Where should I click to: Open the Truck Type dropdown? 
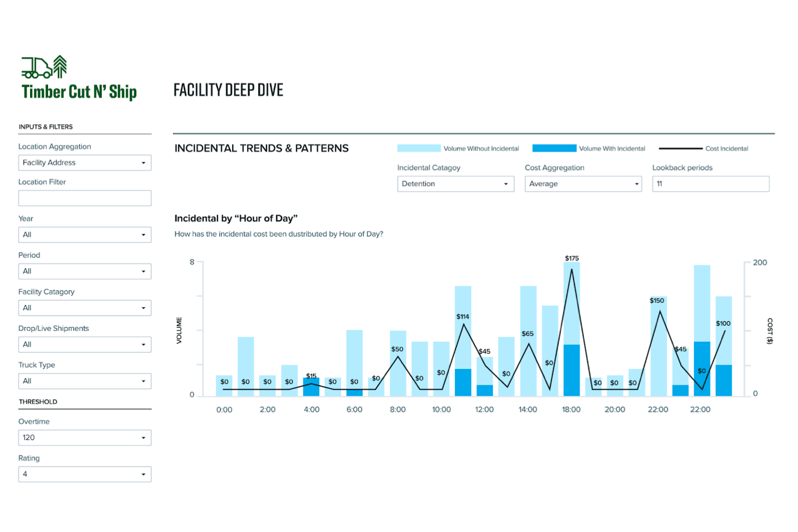click(x=84, y=381)
